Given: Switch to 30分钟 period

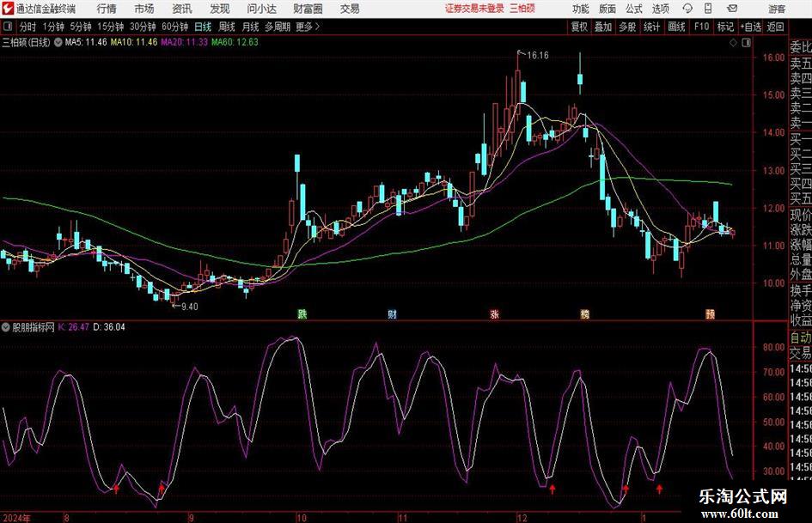Looking at the screenshot, I should (143, 27).
